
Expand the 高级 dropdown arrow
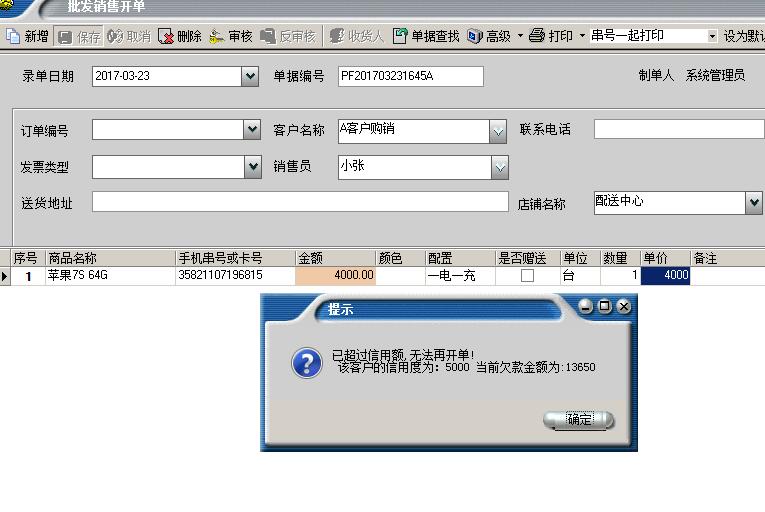(520, 36)
